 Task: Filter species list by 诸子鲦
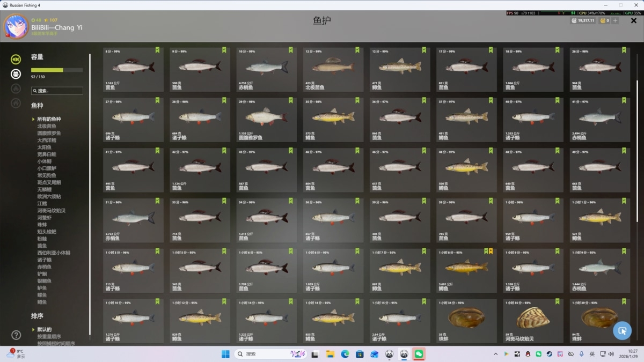point(45,260)
